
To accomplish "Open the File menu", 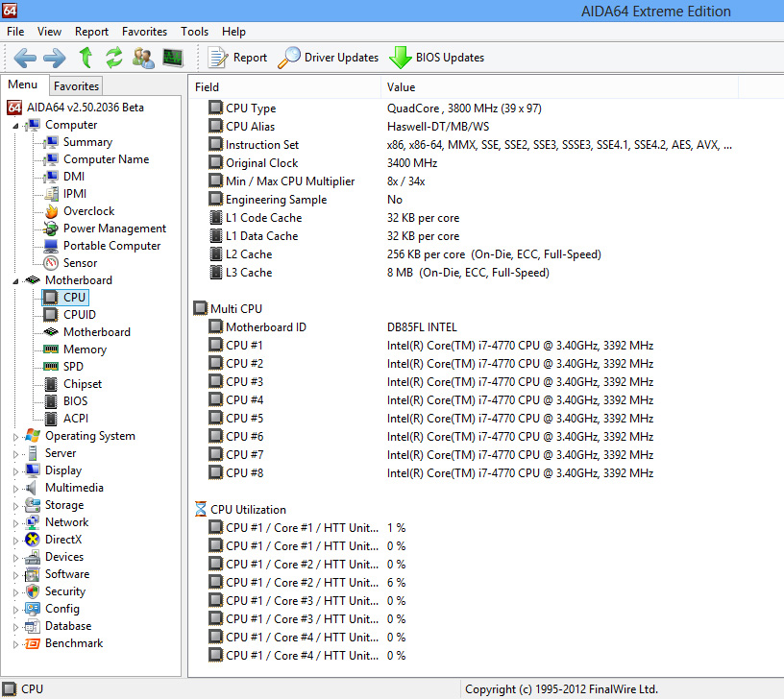I will [15, 32].
